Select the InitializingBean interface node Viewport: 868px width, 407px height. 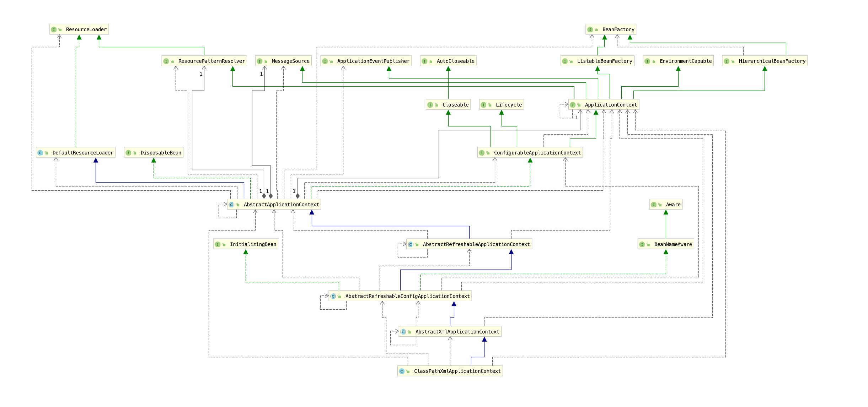[253, 244]
